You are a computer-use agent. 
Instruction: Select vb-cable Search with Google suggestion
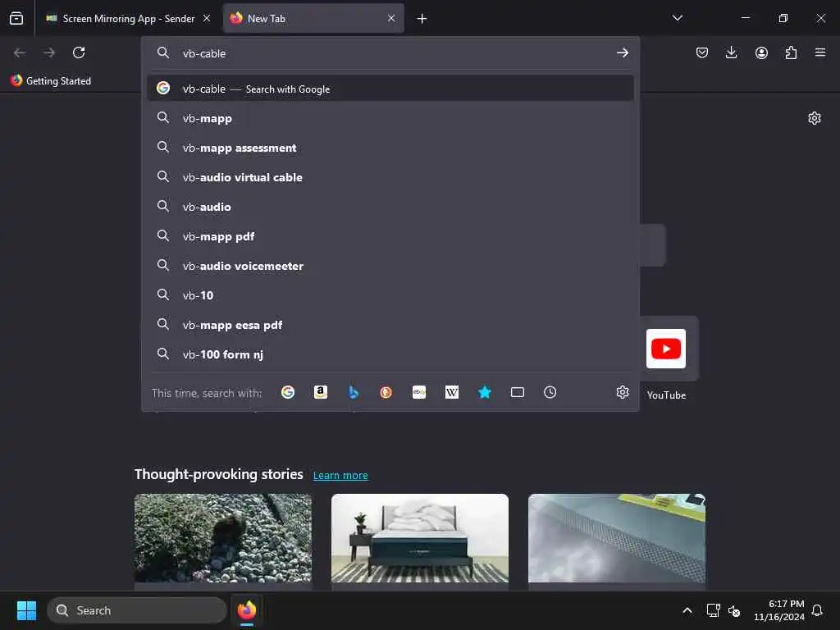point(390,89)
